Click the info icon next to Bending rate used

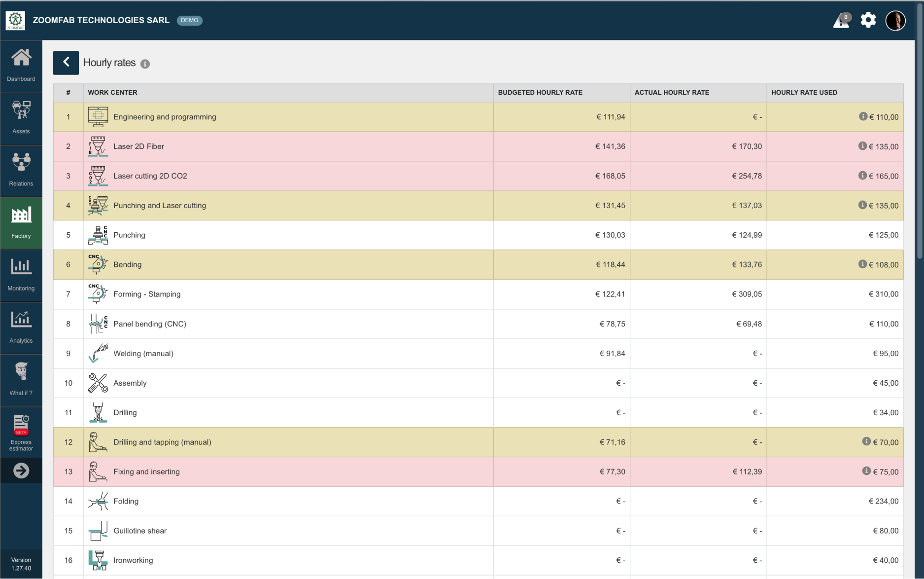[862, 264]
